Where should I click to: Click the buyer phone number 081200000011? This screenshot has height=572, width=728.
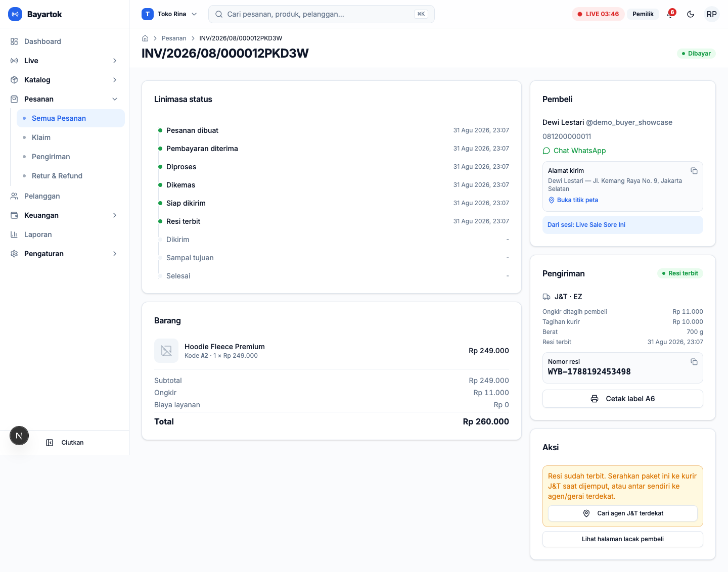click(567, 136)
